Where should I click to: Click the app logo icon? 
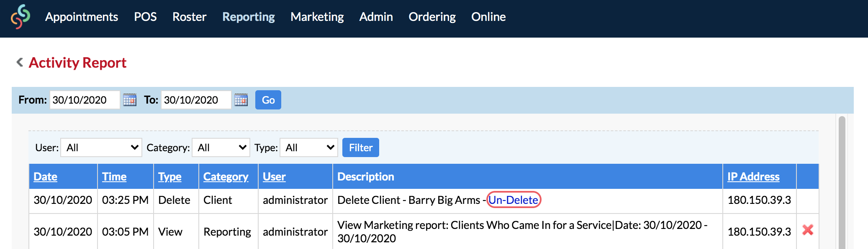[21, 17]
